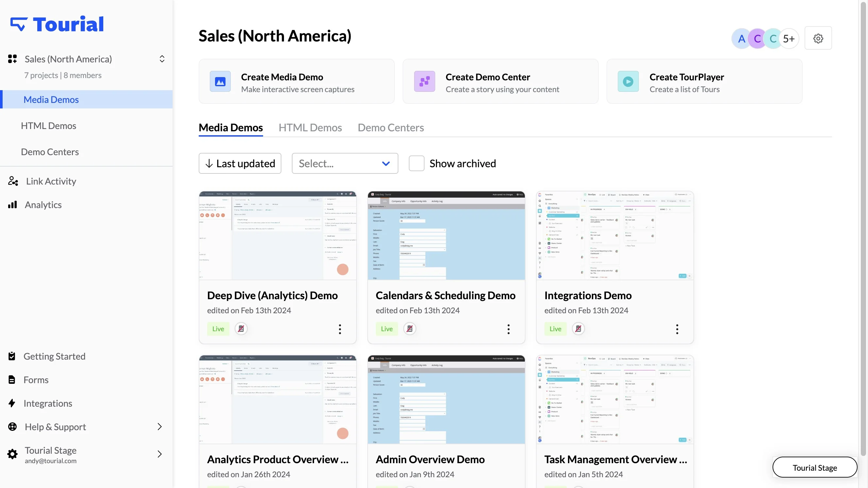The image size is (868, 488).
Task: Select Media Demos in the sidebar
Action: click(x=86, y=99)
